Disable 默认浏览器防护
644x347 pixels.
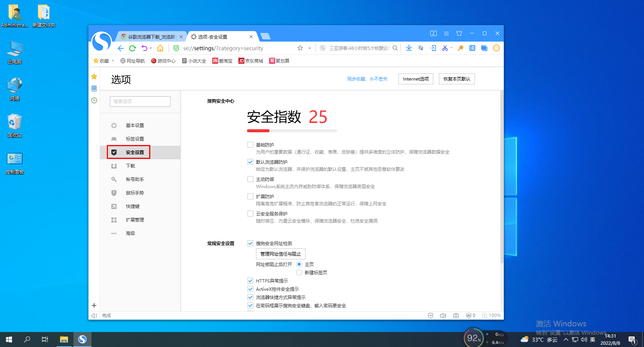(x=250, y=162)
